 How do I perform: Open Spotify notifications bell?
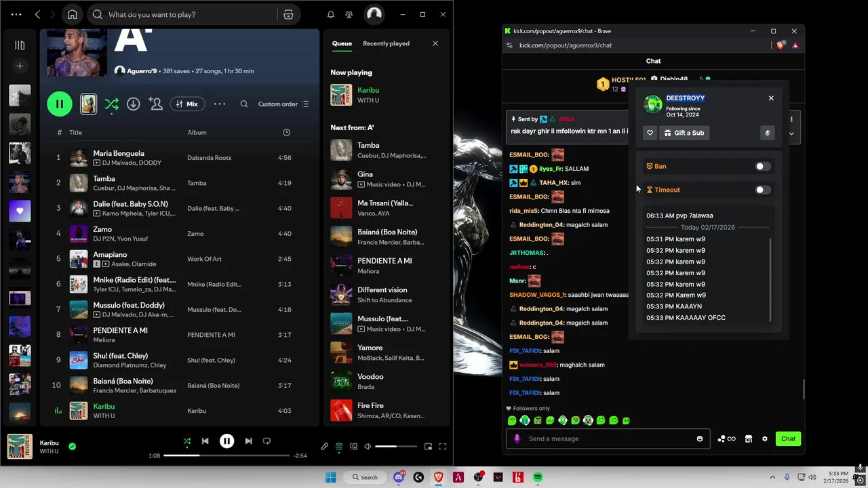click(x=331, y=14)
